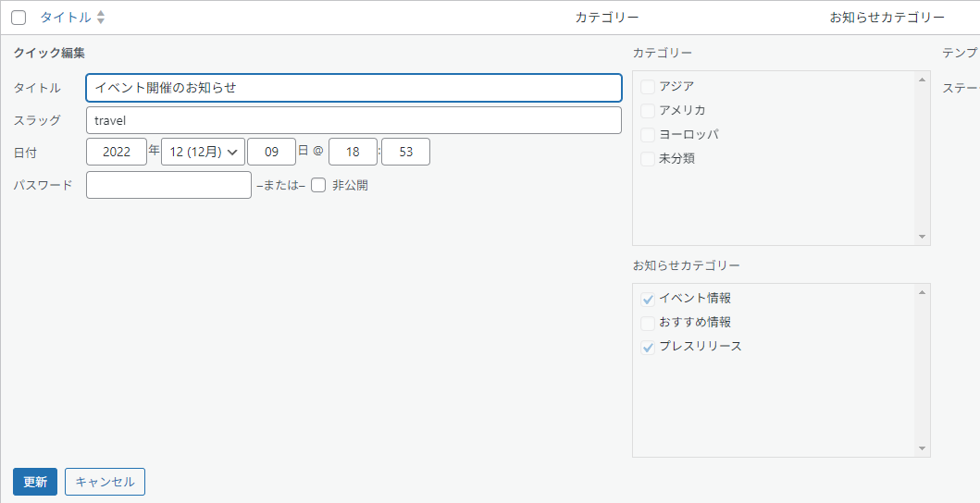Click the カテゴリー list scrollbar track
This screenshot has width=980, height=503.
click(922, 158)
